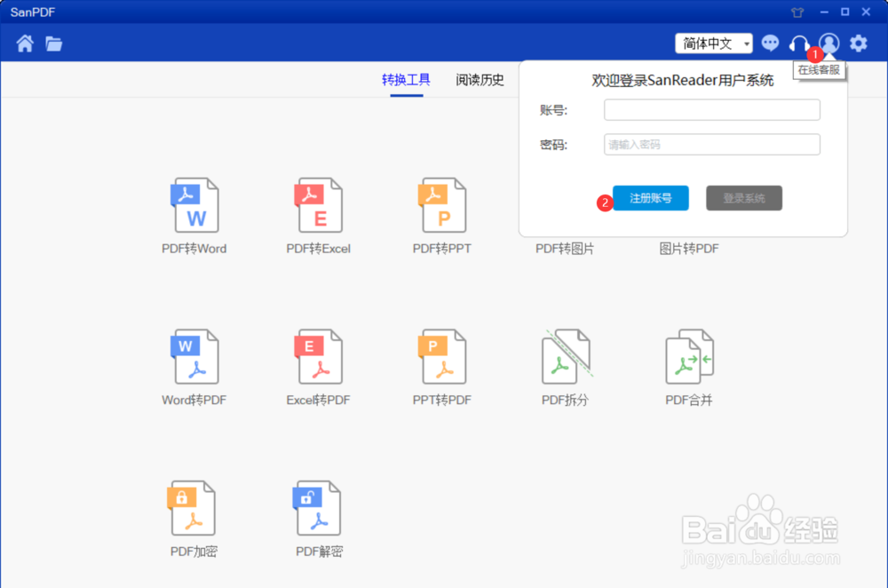Select the 图片转PDF converter

690,248
